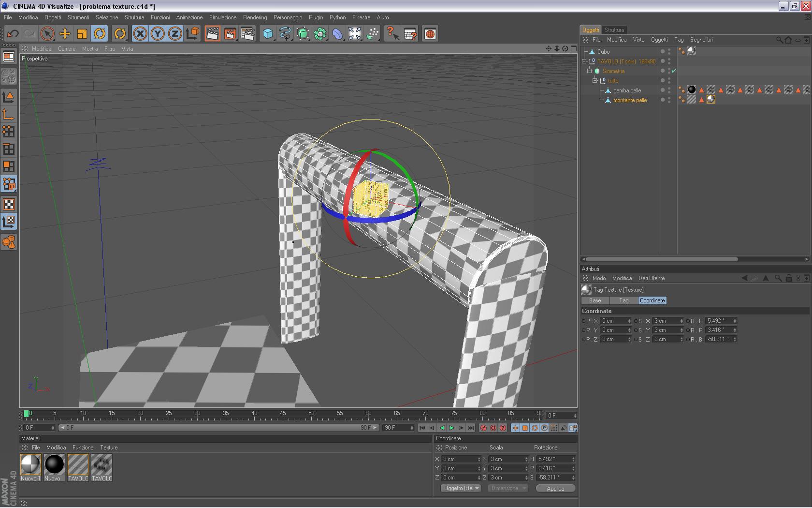Toggle the Simmetria object green enable checkmark
This screenshot has height=508, width=812.
pos(673,71)
